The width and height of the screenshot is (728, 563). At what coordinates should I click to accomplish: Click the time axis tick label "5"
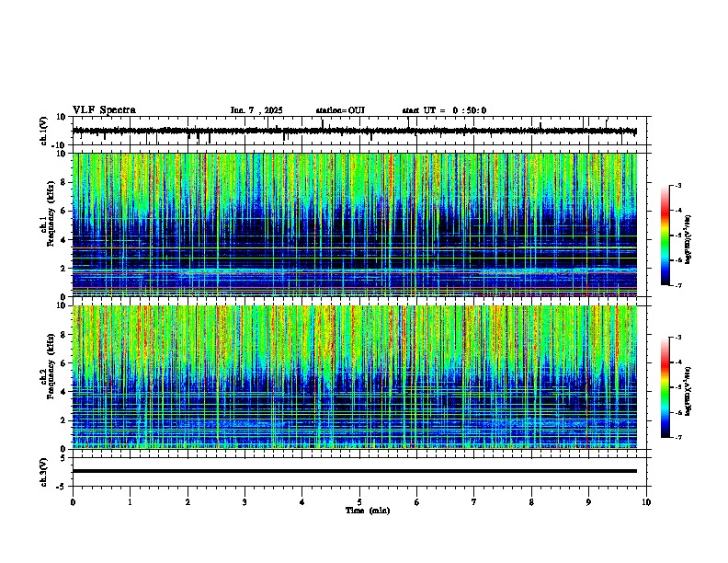click(x=359, y=502)
